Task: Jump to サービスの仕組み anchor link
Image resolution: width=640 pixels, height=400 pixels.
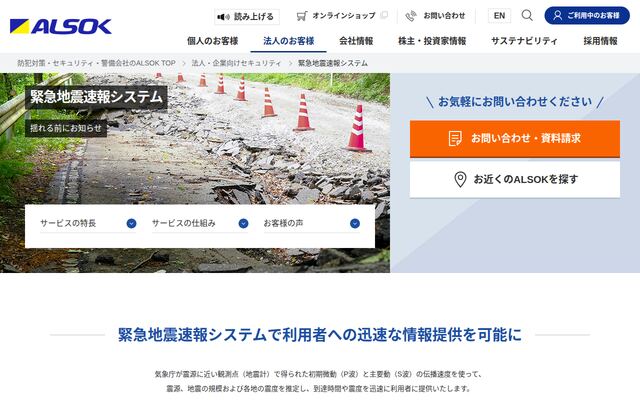Action: pyautogui.click(x=200, y=224)
